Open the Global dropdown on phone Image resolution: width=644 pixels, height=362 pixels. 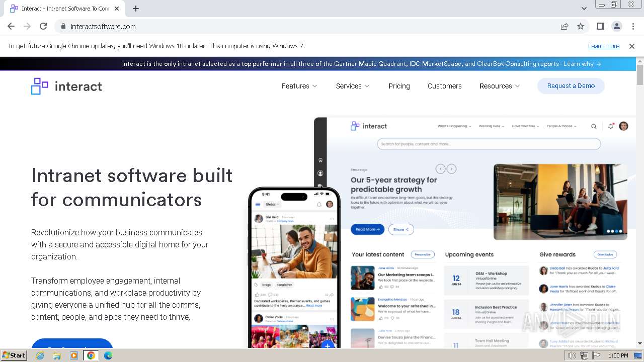(x=272, y=204)
